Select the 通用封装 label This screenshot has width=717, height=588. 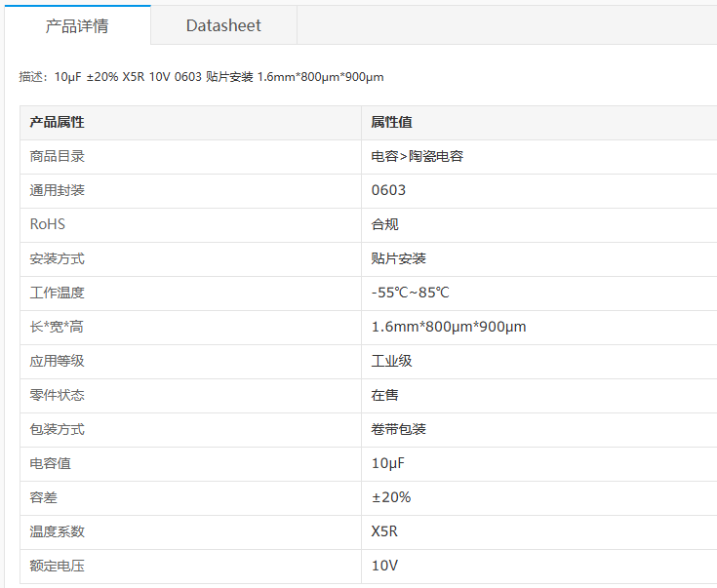tap(58, 190)
